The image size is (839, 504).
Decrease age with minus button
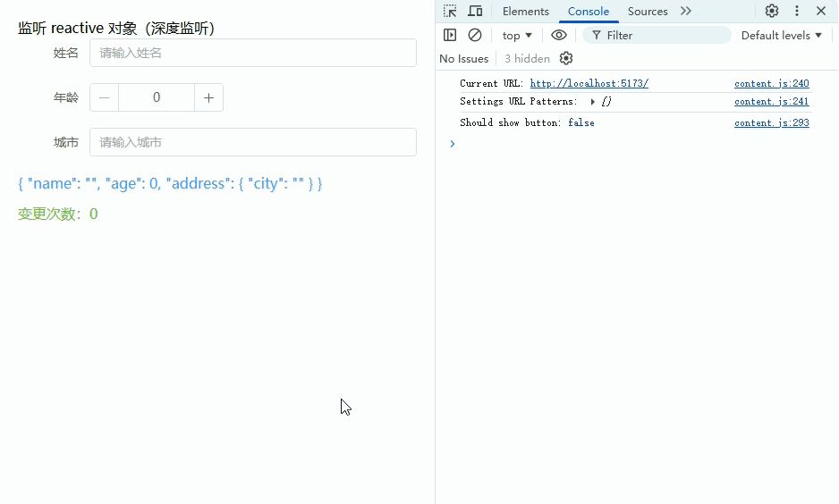pyautogui.click(x=104, y=97)
